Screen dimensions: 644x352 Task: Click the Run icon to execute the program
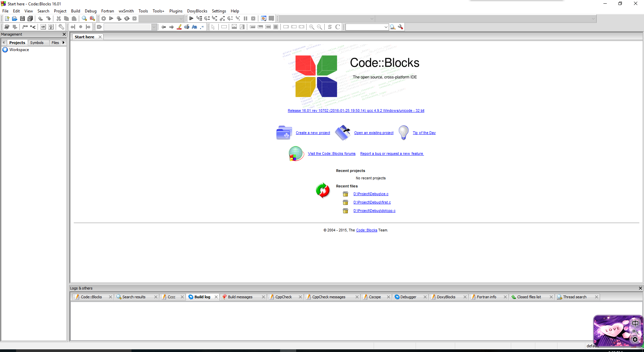click(x=111, y=18)
